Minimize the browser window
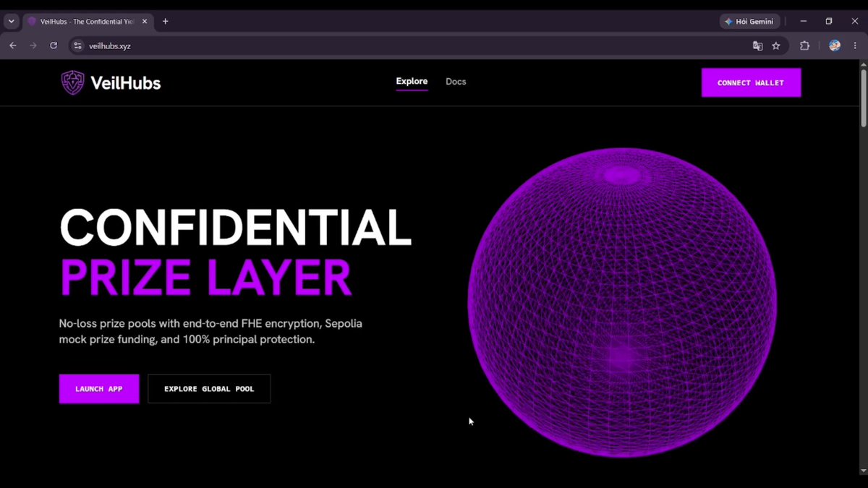The image size is (868, 488). tap(804, 22)
